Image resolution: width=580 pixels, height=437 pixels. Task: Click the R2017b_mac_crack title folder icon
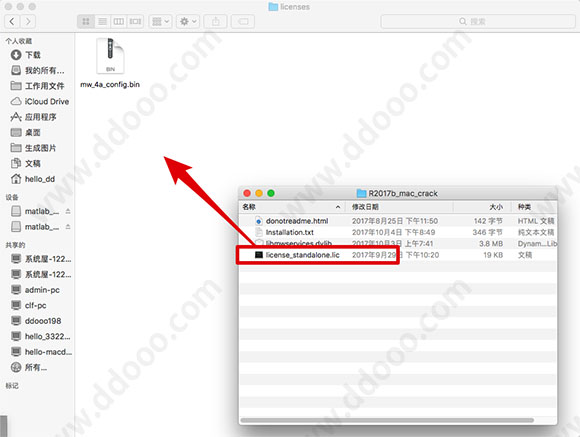361,193
